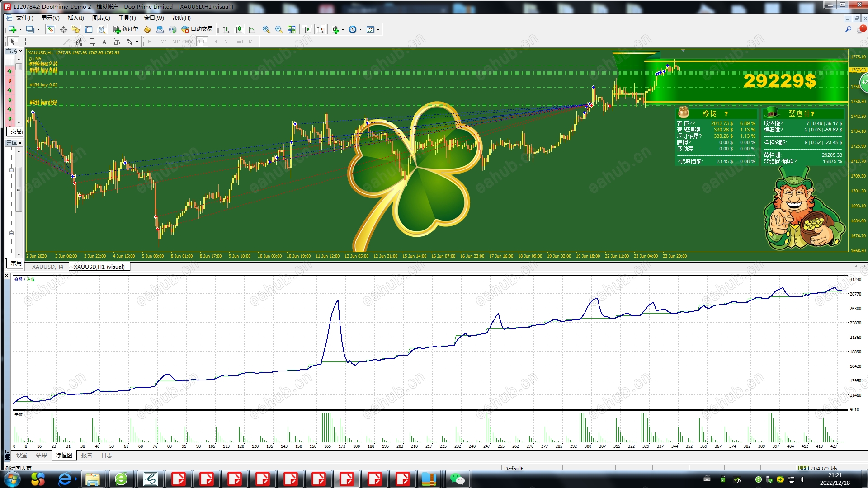868x488 pixels.
Task: Click the H4 timeframe button
Action: pyautogui.click(x=214, y=42)
